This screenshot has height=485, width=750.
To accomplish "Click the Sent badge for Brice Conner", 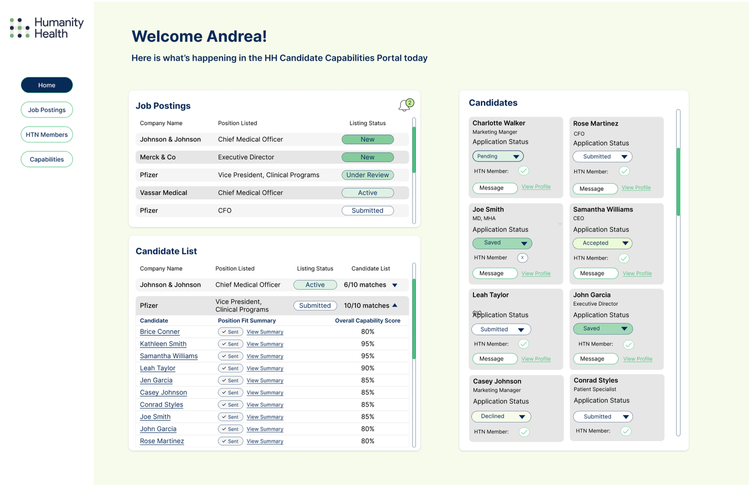I will [x=231, y=332].
